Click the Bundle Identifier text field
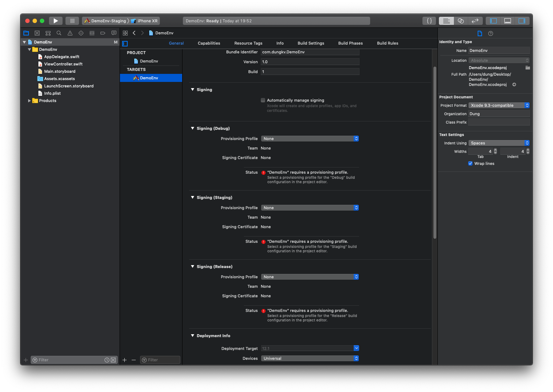The width and height of the screenshot is (553, 392). tap(310, 52)
